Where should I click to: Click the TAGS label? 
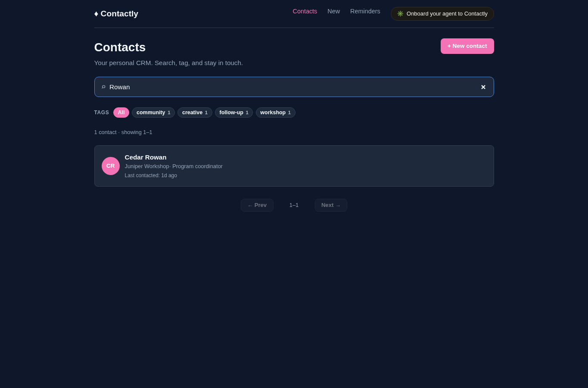pyautogui.click(x=102, y=113)
